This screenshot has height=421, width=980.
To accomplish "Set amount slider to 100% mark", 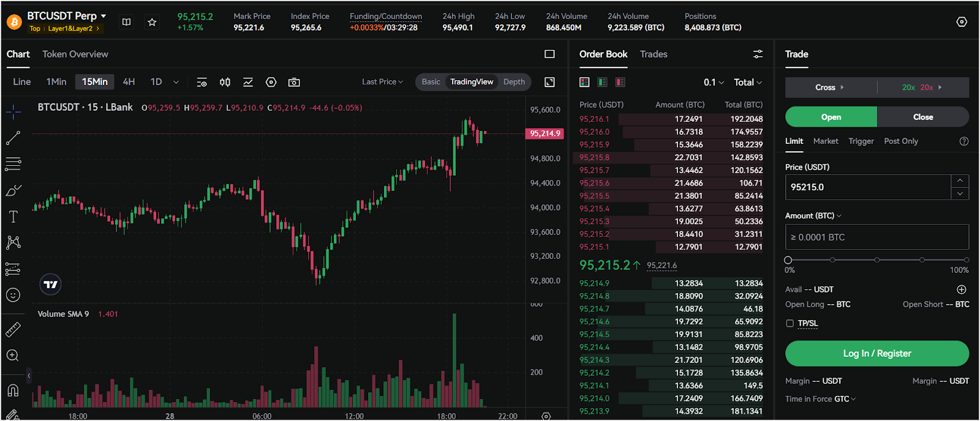I will coord(967,260).
